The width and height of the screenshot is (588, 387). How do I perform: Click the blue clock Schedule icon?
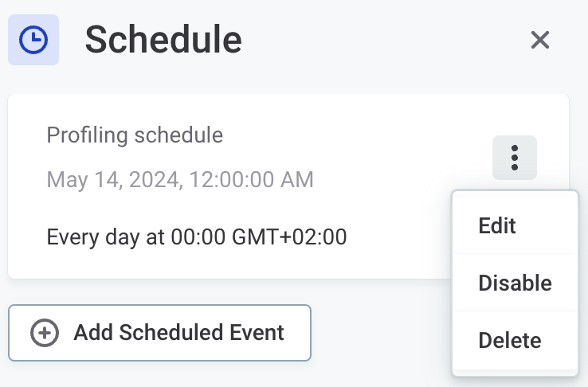(33, 40)
